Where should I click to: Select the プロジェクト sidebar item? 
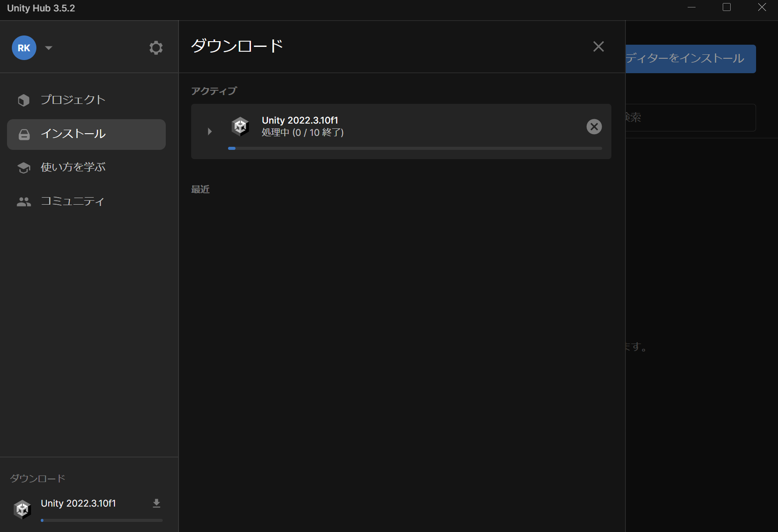tap(72, 99)
